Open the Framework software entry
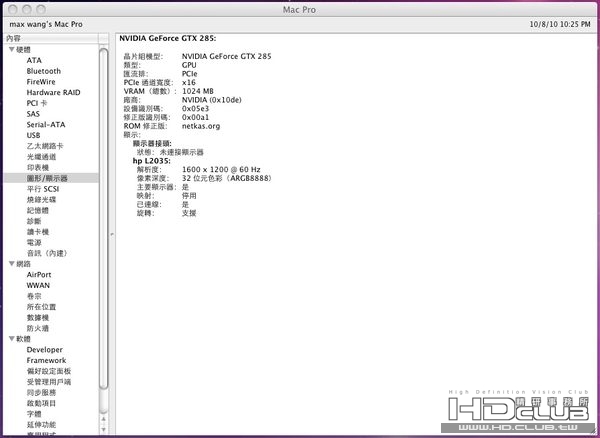Screen dimensions: 600x438 click(46, 360)
